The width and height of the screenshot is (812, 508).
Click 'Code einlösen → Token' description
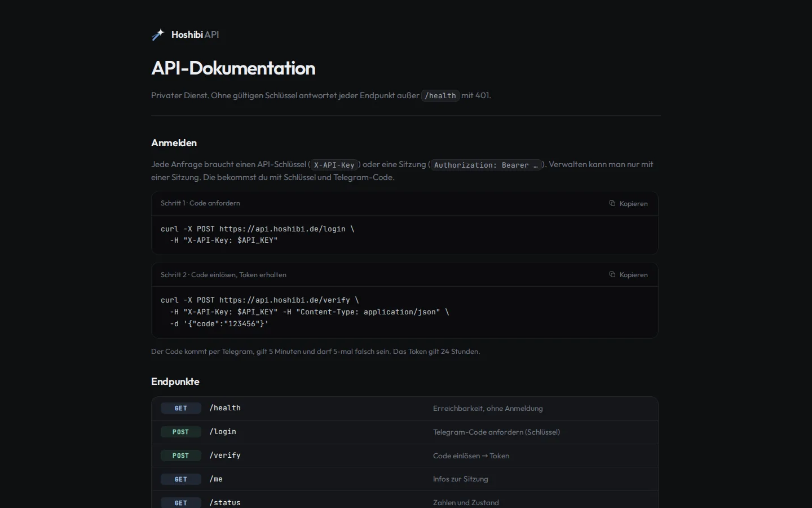click(x=471, y=456)
